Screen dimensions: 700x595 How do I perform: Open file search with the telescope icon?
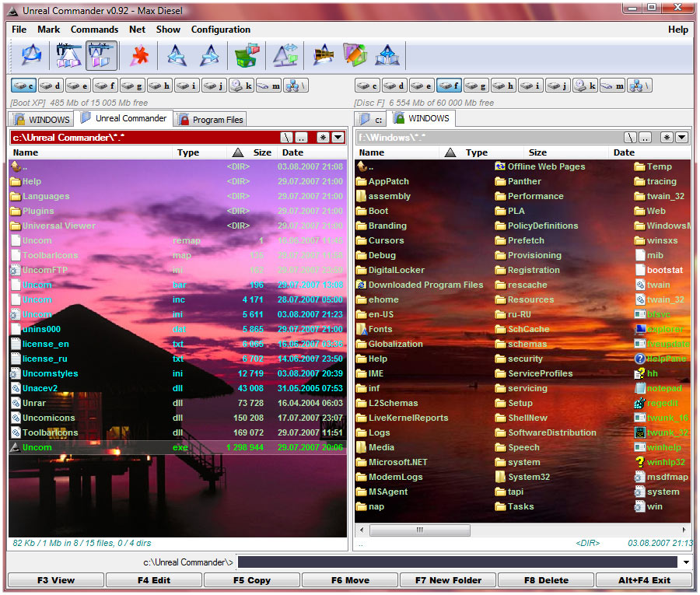[324, 55]
